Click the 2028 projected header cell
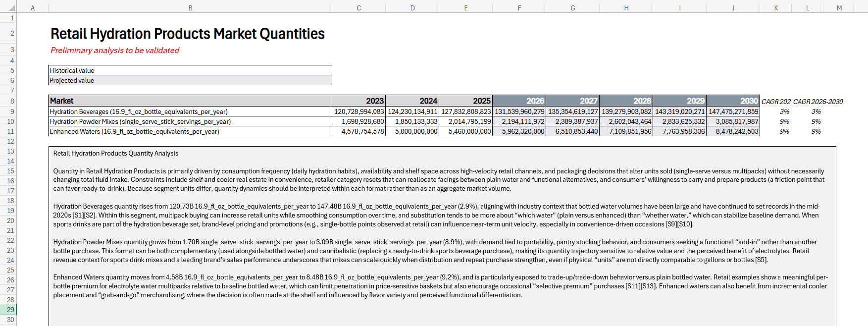This screenshot has width=868, height=326. (x=626, y=101)
